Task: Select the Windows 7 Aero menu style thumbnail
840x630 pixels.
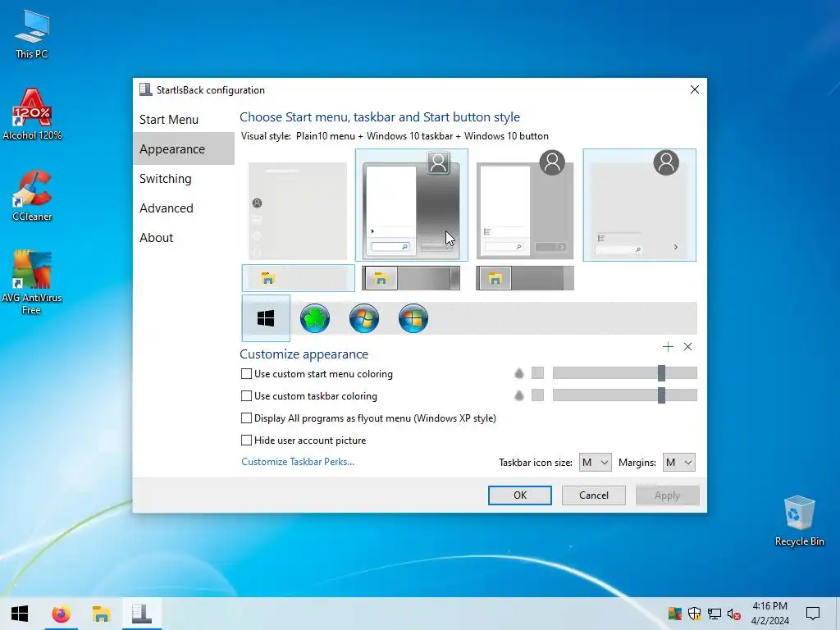Action: tap(412, 205)
